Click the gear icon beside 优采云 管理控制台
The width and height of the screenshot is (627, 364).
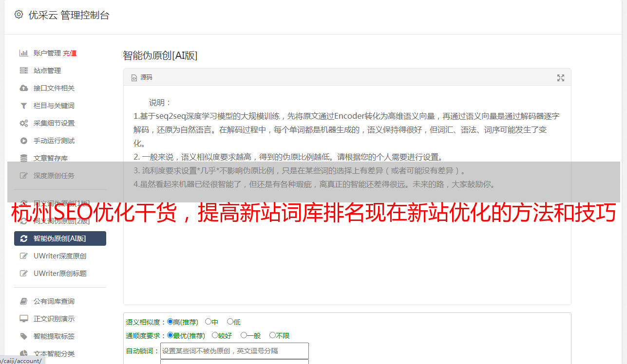coord(19,15)
